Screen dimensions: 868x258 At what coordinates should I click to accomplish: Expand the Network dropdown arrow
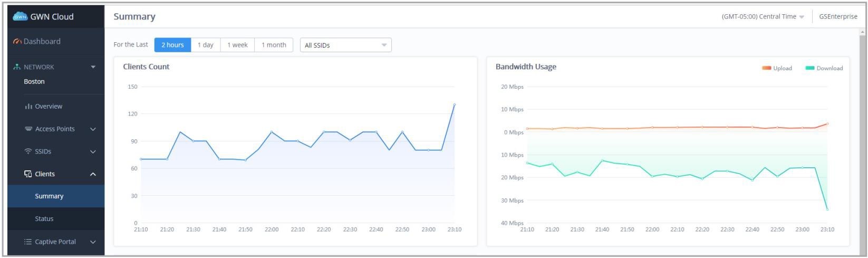click(x=93, y=67)
